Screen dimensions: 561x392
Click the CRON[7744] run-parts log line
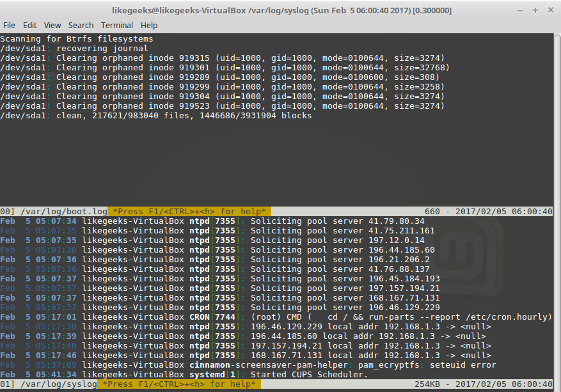pyautogui.click(x=276, y=317)
